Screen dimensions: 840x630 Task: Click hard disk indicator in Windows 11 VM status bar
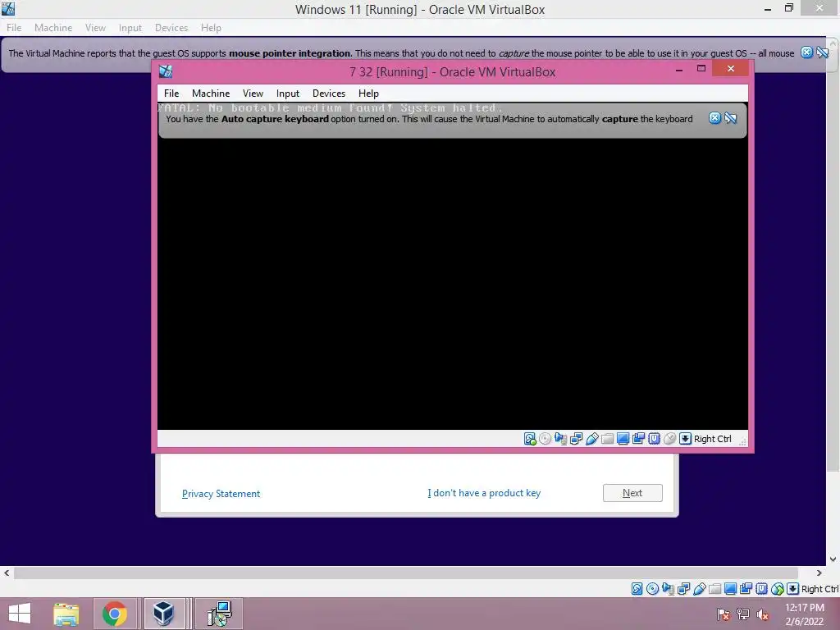click(637, 589)
